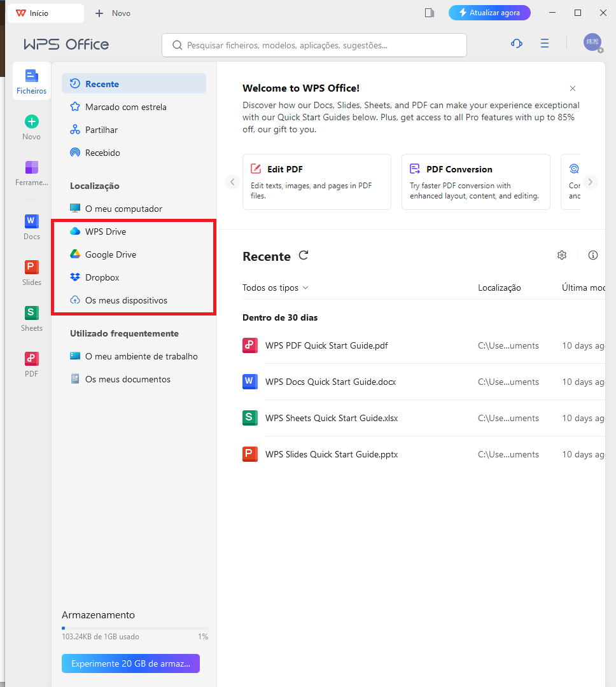Open a new tab with Novo
This screenshot has width=616, height=687.
pyautogui.click(x=113, y=13)
